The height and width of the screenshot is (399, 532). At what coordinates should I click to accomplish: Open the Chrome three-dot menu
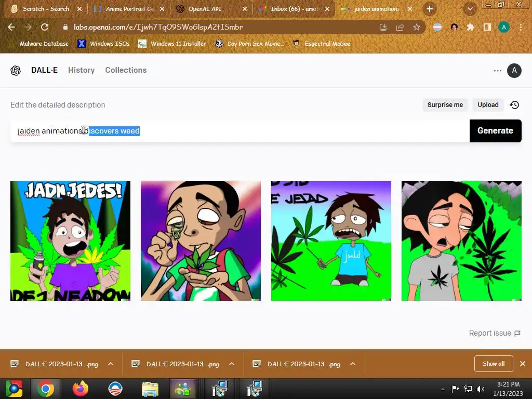(x=521, y=27)
